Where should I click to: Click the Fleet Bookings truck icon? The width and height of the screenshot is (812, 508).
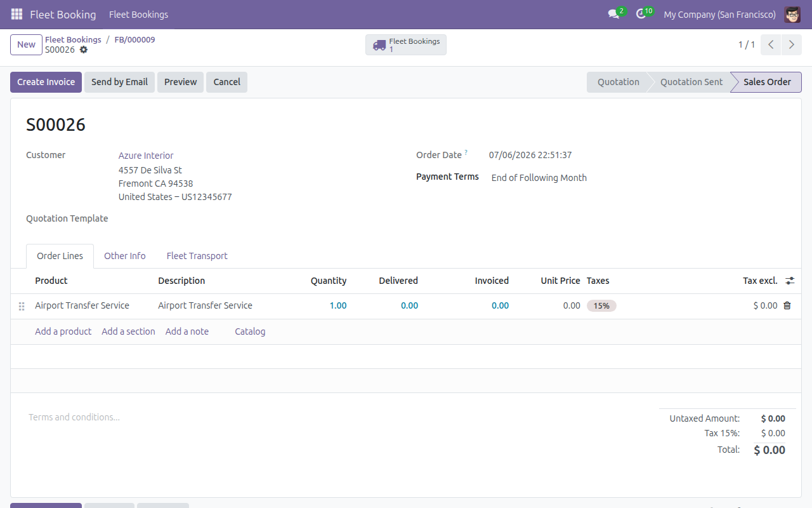(379, 45)
